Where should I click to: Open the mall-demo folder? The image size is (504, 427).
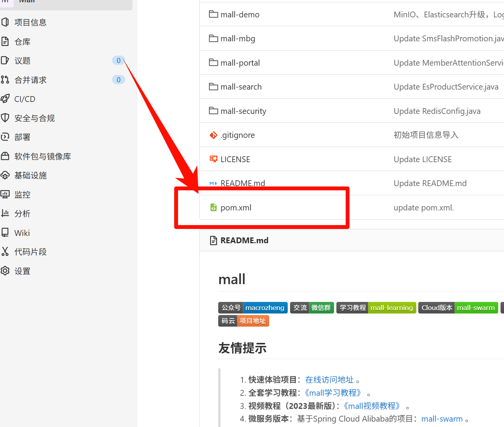(x=239, y=15)
